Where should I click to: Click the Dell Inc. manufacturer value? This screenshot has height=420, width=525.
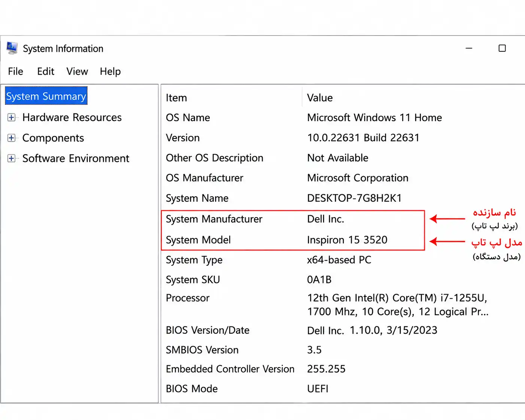325,219
